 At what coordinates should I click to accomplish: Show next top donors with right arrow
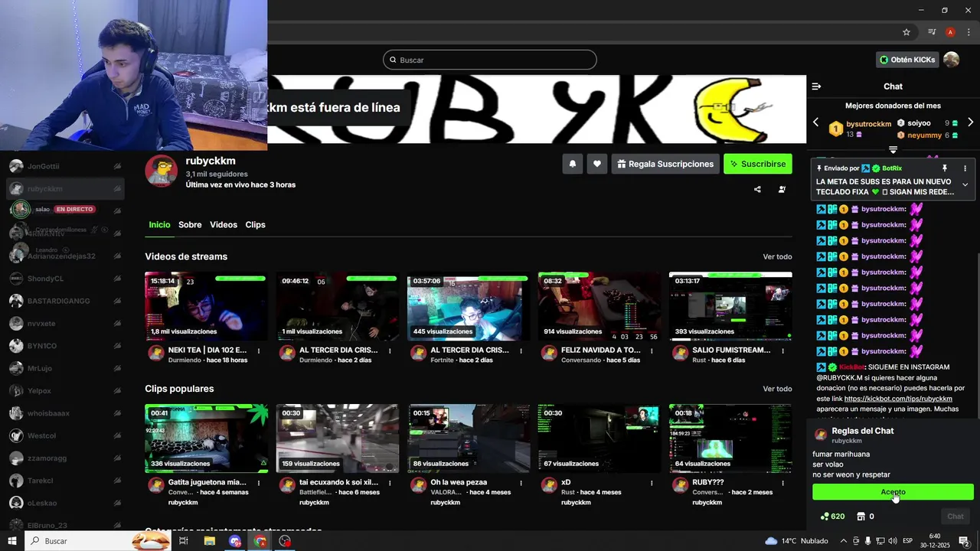click(x=970, y=122)
